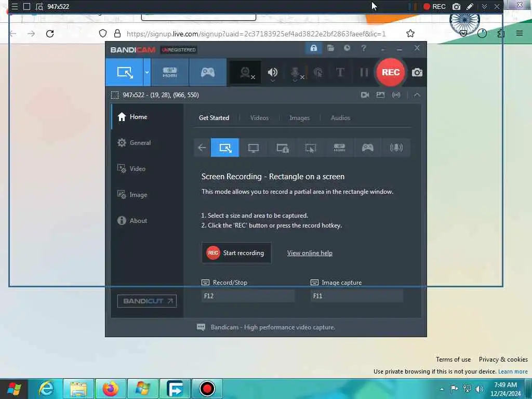This screenshot has height=399, width=532.
Task: Open Terms of use link
Action: (x=453, y=360)
